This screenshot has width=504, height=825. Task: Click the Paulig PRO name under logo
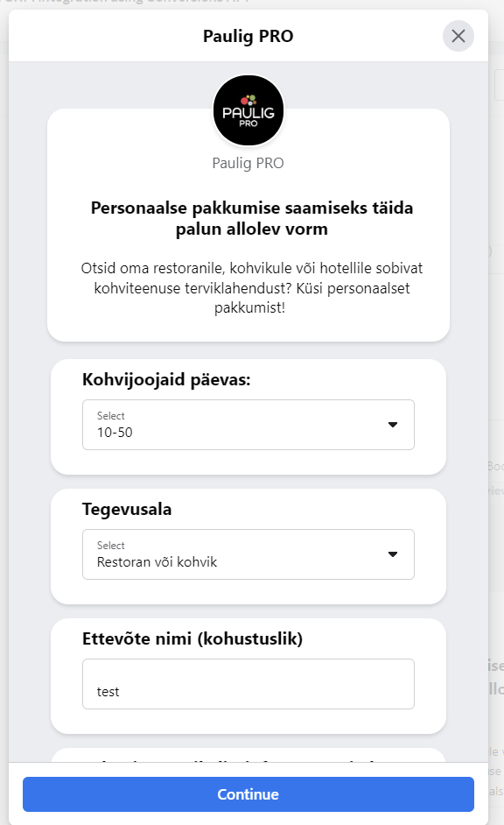248,163
